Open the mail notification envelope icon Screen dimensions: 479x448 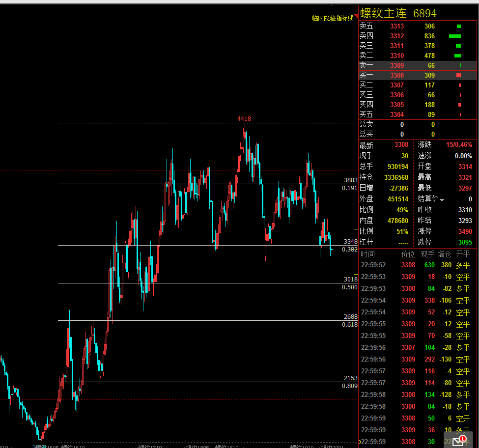[458, 441]
